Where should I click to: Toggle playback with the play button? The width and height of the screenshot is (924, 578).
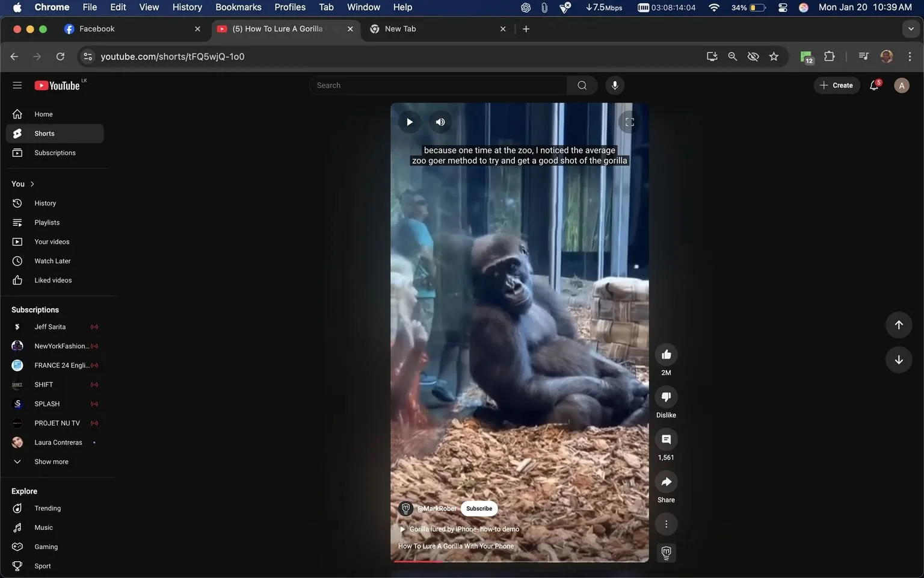(x=409, y=122)
